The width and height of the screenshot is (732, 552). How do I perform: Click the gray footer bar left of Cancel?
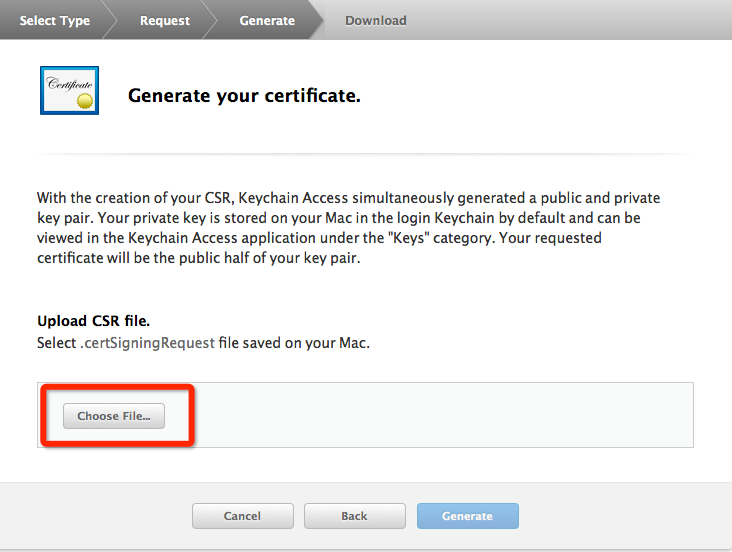point(100,516)
